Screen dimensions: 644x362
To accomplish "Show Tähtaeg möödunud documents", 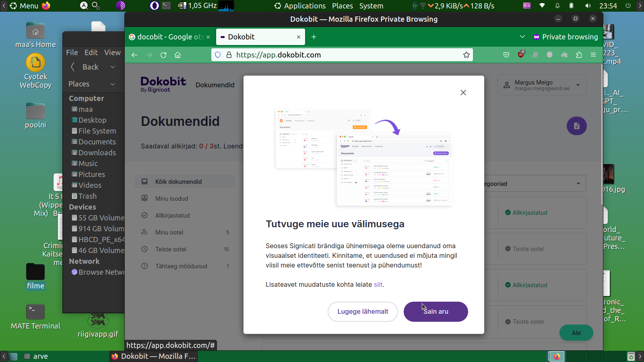I will point(185,266).
